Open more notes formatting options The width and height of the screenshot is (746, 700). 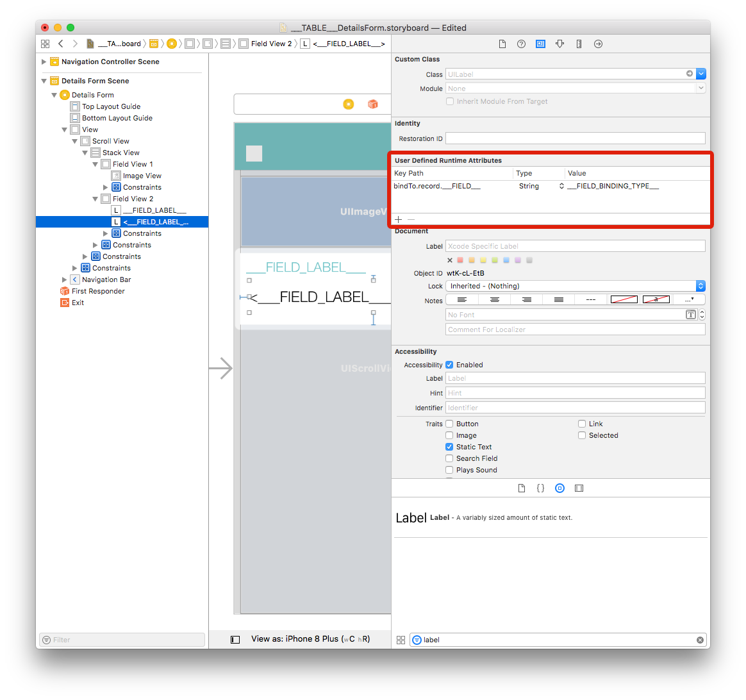[689, 300]
